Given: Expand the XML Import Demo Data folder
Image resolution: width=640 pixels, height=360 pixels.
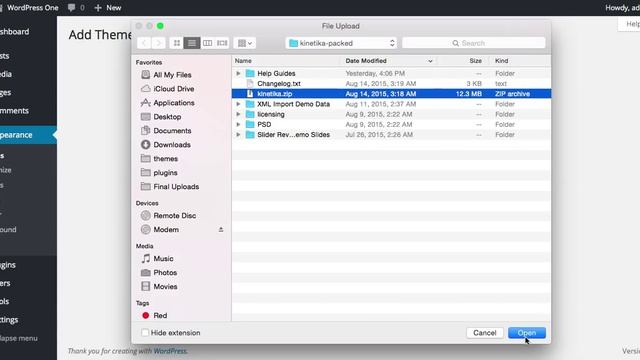Looking at the screenshot, I should 238,104.
